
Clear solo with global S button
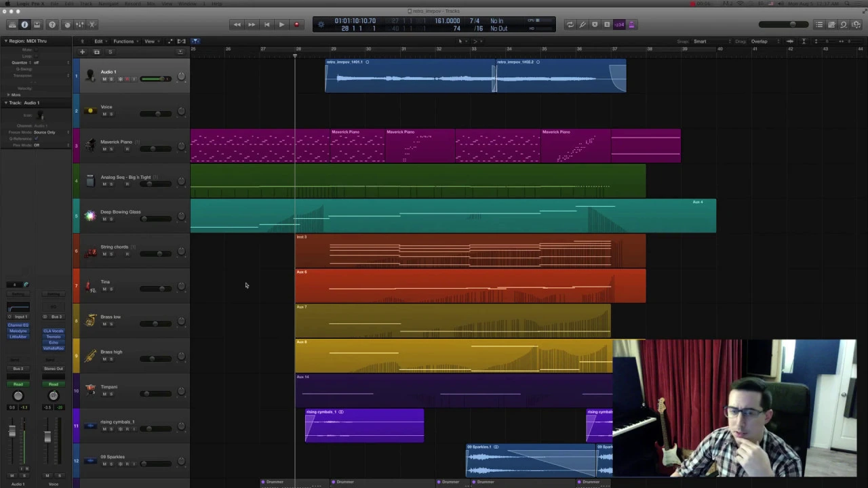110,52
